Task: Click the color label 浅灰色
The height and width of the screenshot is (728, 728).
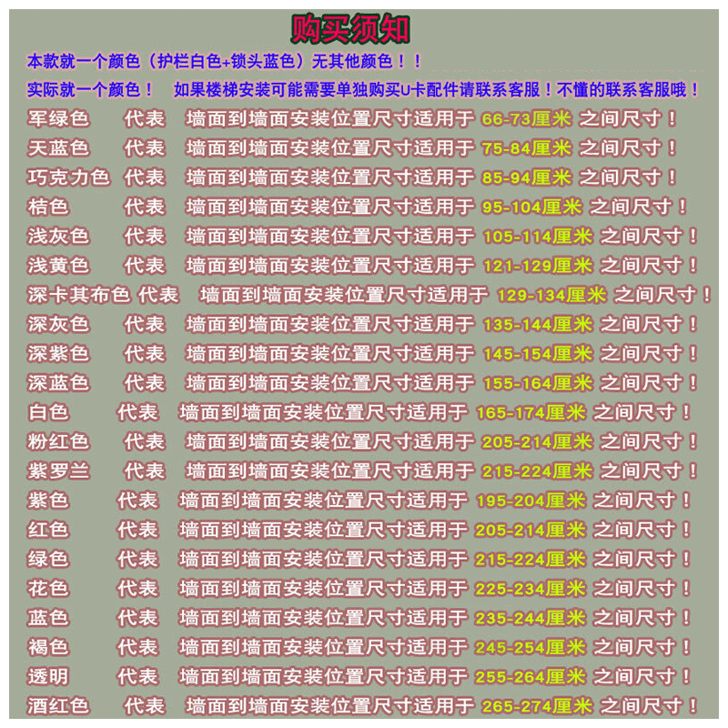Action: point(58,236)
